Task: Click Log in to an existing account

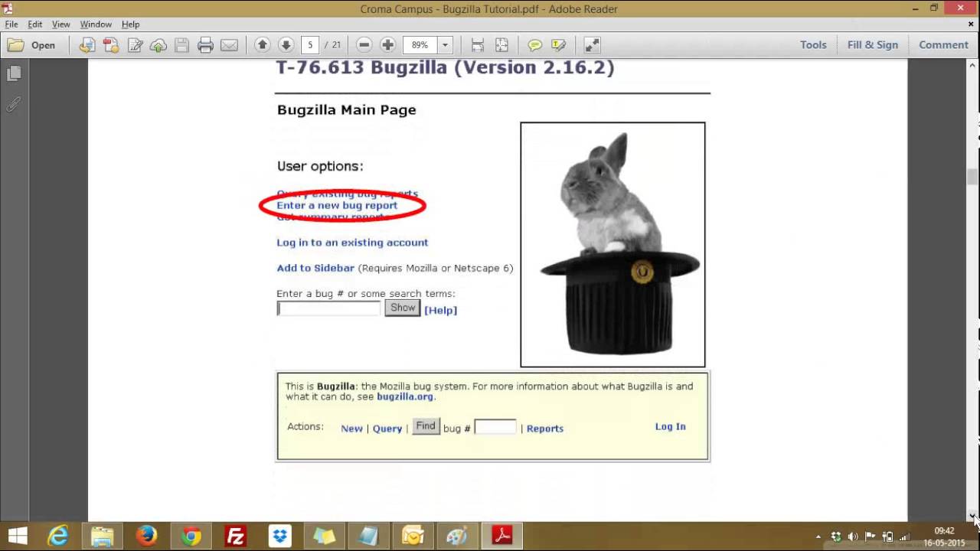Action: [352, 243]
